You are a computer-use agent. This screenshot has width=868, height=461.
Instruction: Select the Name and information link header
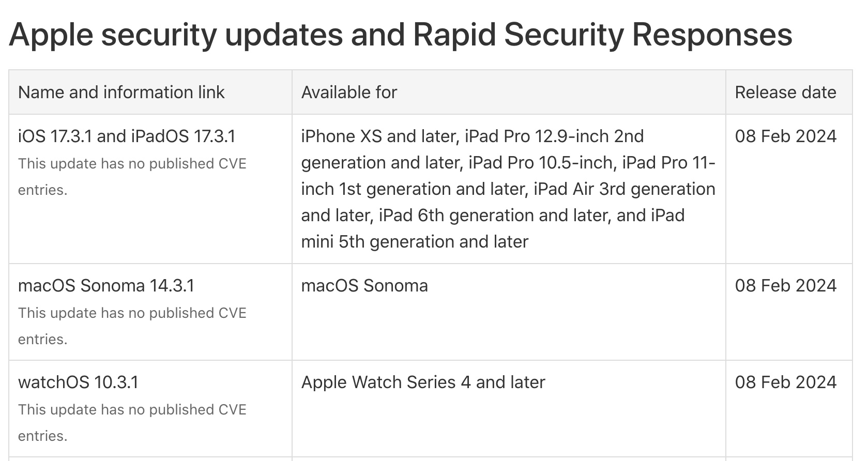click(121, 93)
